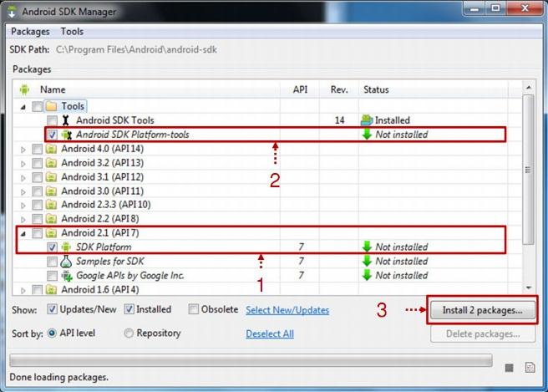Click the Google APIs add-on icon
Screen dimensions: 548x392
point(67,276)
